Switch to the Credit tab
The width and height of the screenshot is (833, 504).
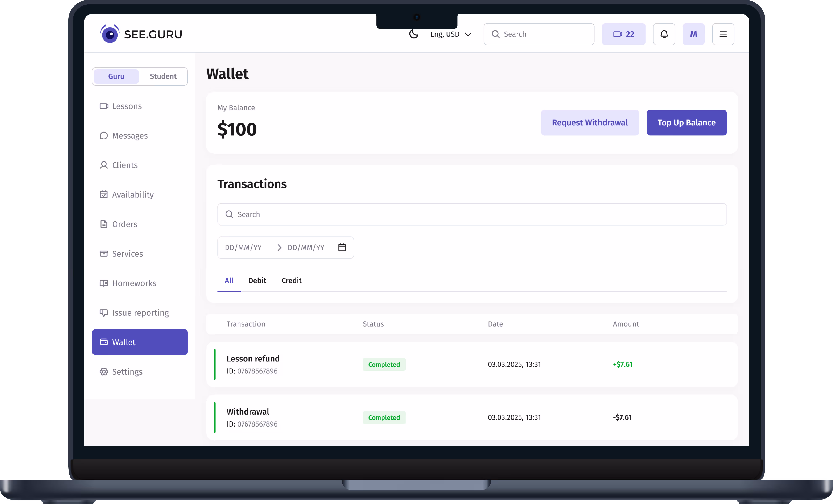tap(291, 281)
